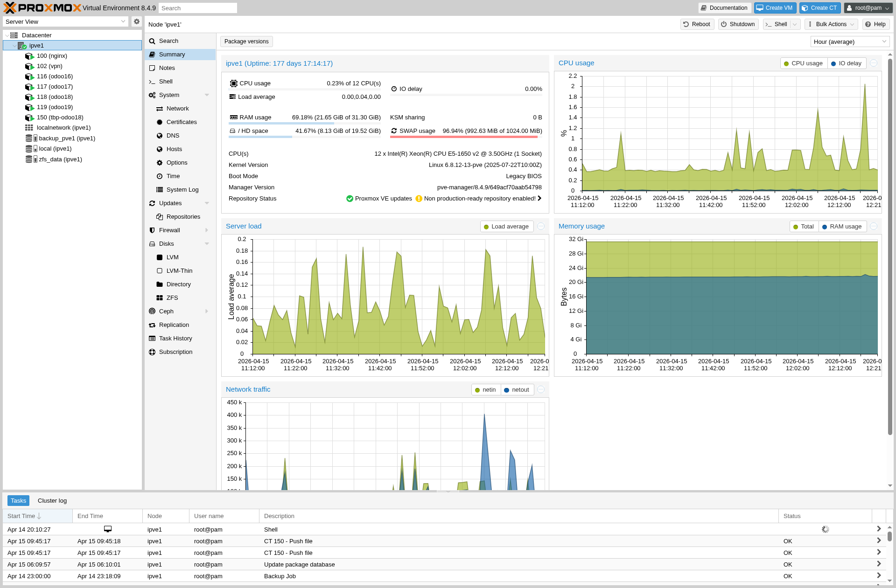
Task: Click the Create VM button
Action: pyautogui.click(x=775, y=8)
